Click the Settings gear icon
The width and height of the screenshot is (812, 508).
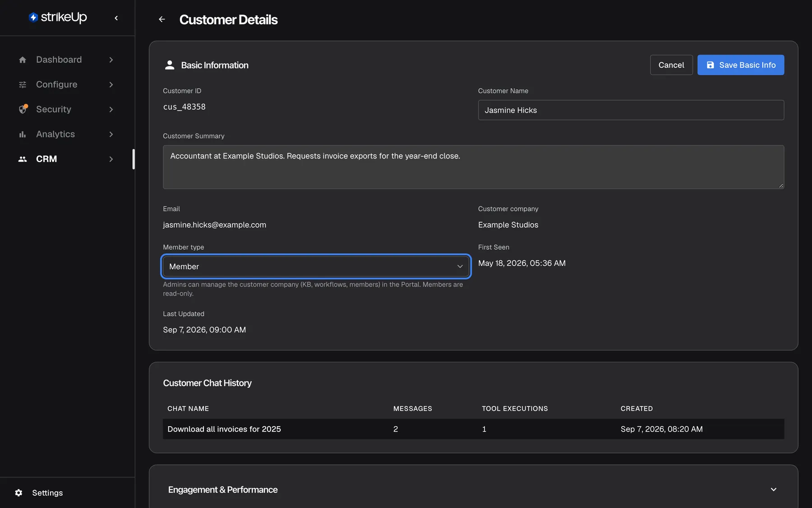click(x=18, y=493)
